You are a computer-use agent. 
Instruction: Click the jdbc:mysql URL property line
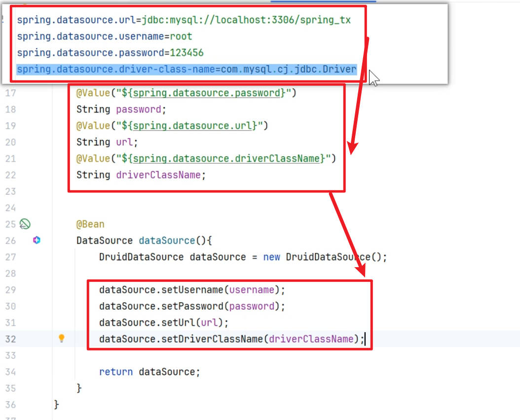click(x=184, y=20)
